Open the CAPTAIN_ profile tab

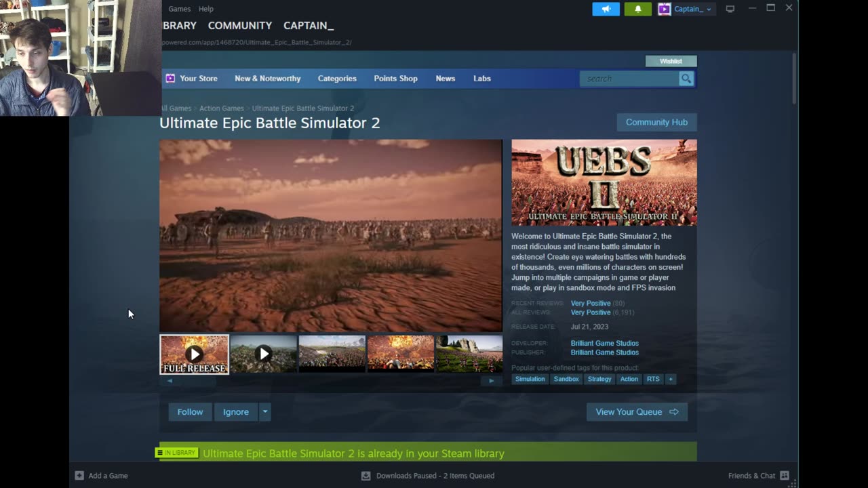(x=309, y=26)
